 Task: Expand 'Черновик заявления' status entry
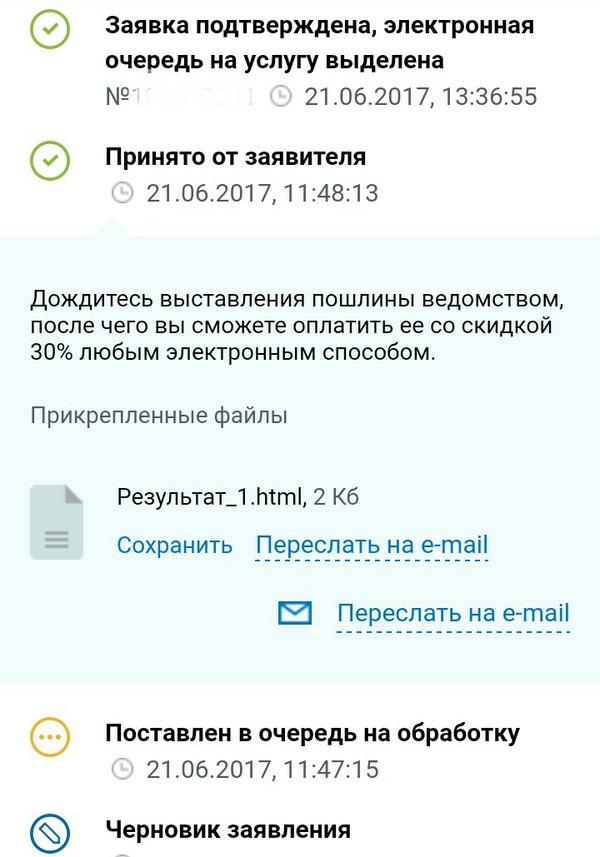tap(228, 829)
